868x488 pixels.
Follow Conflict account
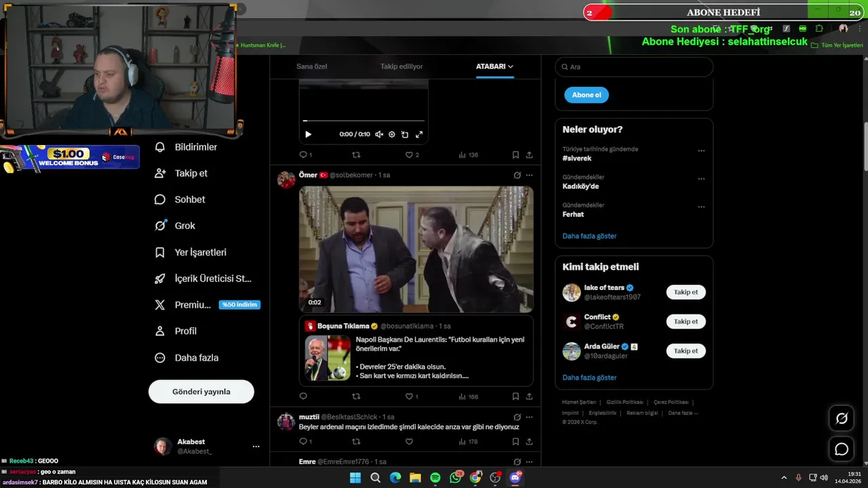[686, 321]
